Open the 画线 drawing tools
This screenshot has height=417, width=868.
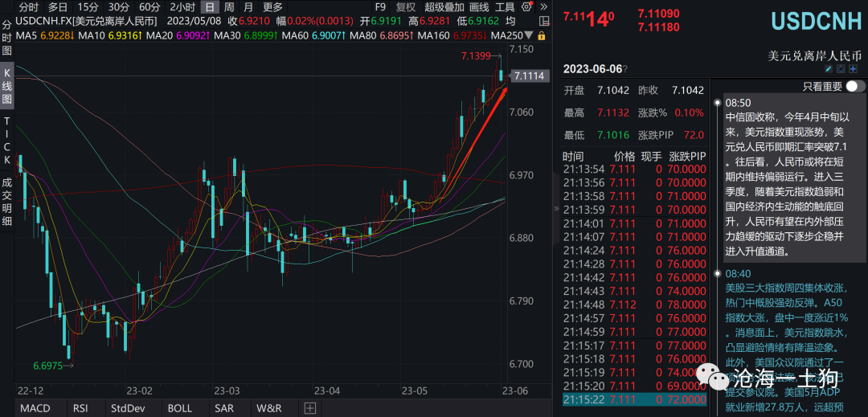tap(479, 7)
